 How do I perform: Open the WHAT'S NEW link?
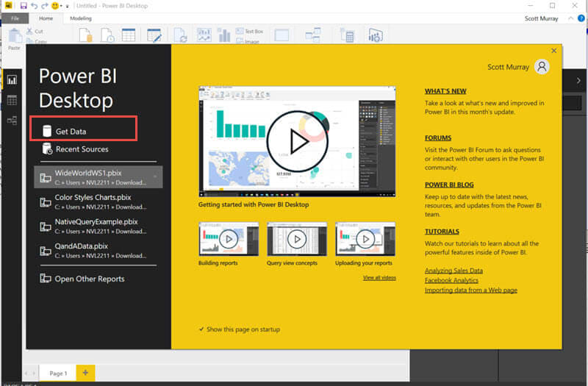[445, 90]
